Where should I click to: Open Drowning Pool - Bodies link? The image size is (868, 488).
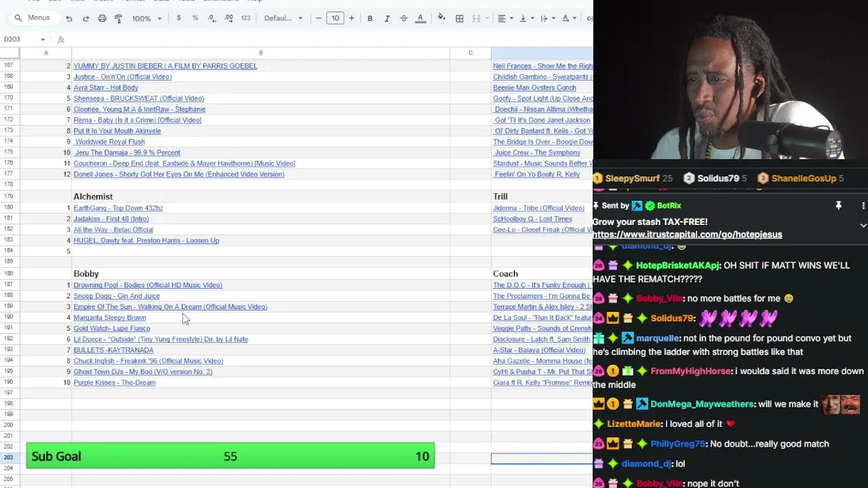click(x=148, y=285)
